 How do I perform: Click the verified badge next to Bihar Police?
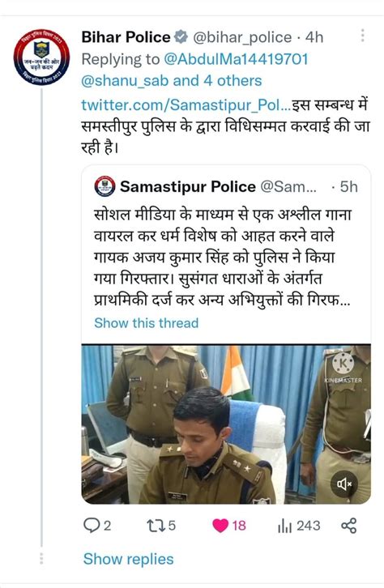point(182,37)
